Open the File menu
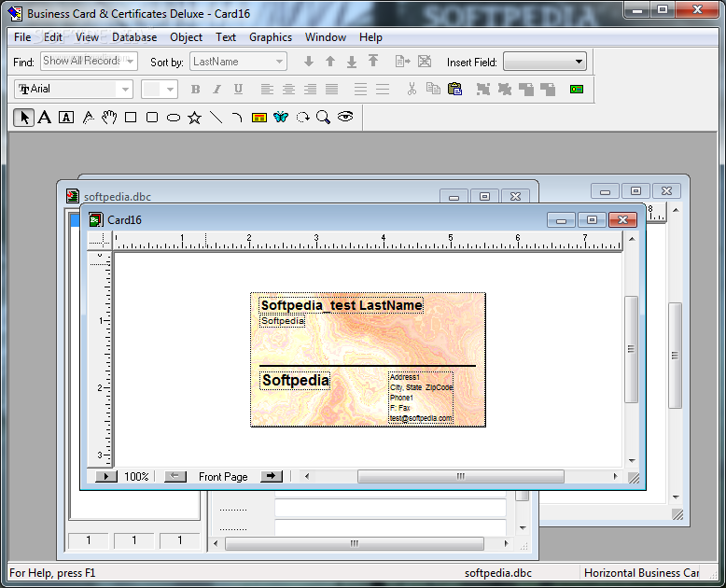Screen dimensions: 726x588 (22, 37)
